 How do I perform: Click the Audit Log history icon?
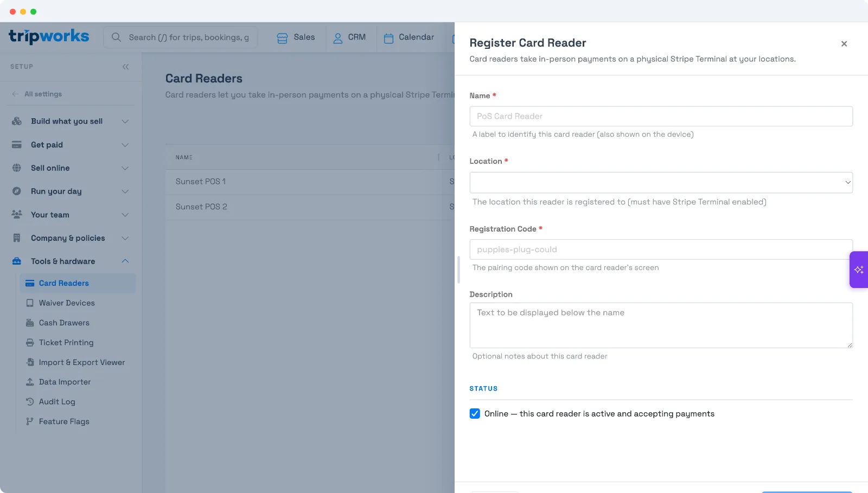(30, 402)
